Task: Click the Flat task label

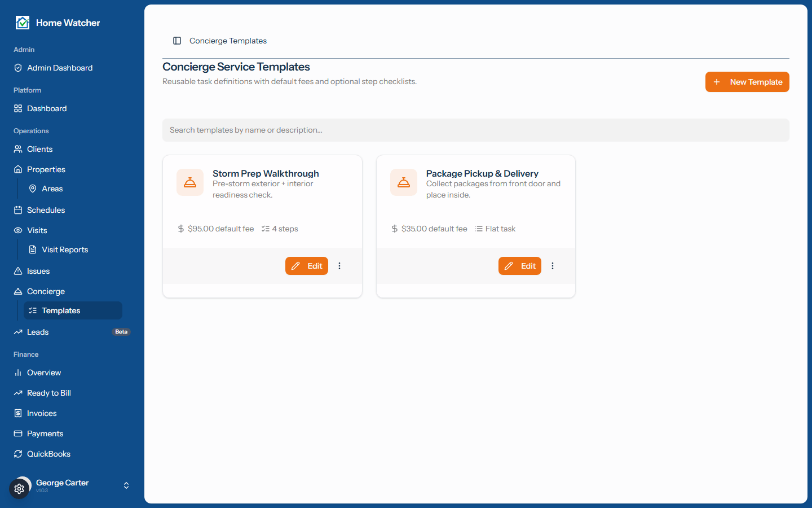Action: tap(500, 229)
